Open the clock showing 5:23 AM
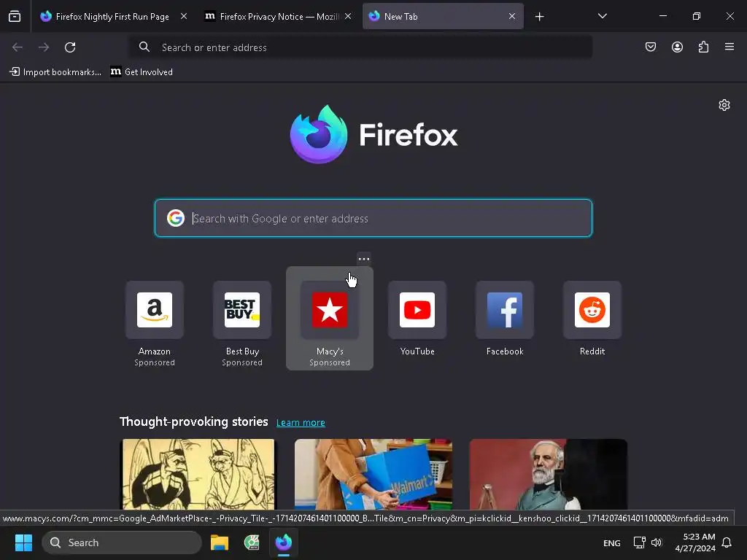 coord(695,542)
